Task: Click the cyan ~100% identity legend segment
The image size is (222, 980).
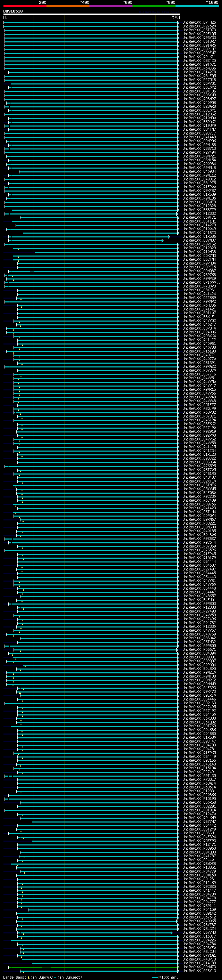Action: [x=197, y=6]
